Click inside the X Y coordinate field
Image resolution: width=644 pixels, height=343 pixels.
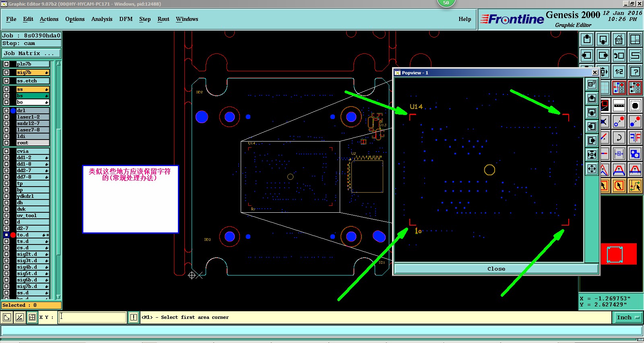coord(92,317)
